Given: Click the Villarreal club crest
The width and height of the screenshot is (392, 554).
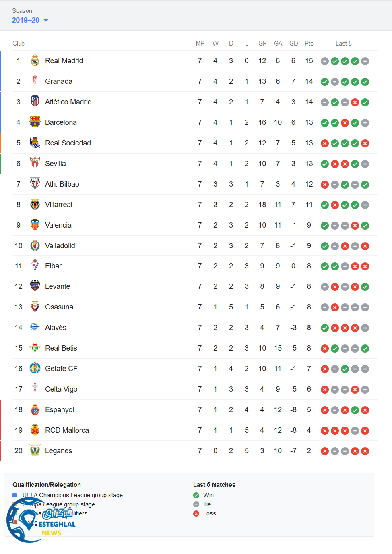Looking at the screenshot, I should tap(35, 204).
